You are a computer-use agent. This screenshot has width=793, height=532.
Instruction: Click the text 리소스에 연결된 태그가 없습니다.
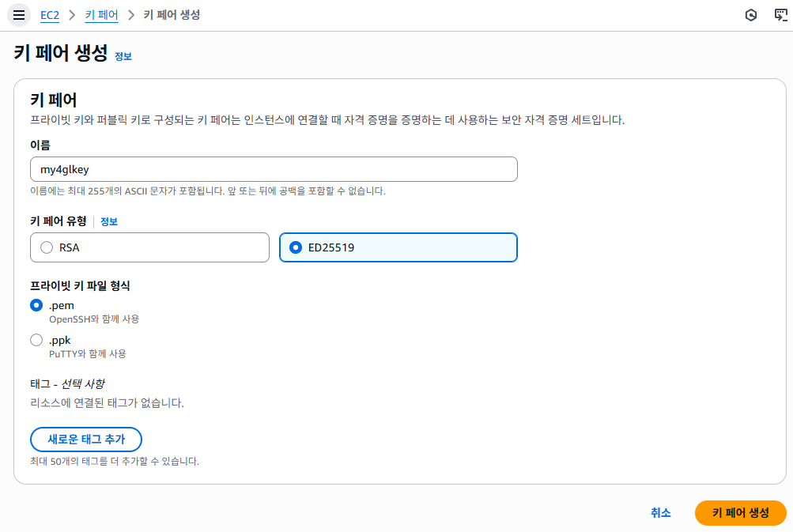108,403
